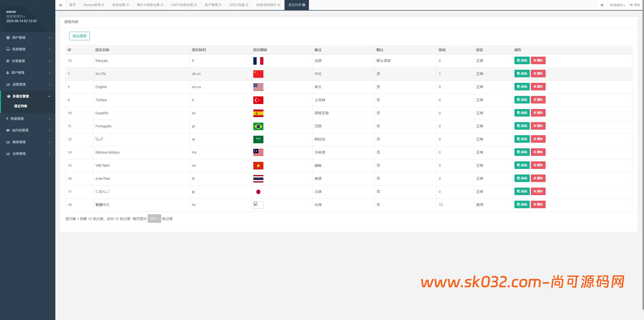This screenshot has width=644, height=320.
Task: Click the 添加语言 button
Action: click(79, 36)
